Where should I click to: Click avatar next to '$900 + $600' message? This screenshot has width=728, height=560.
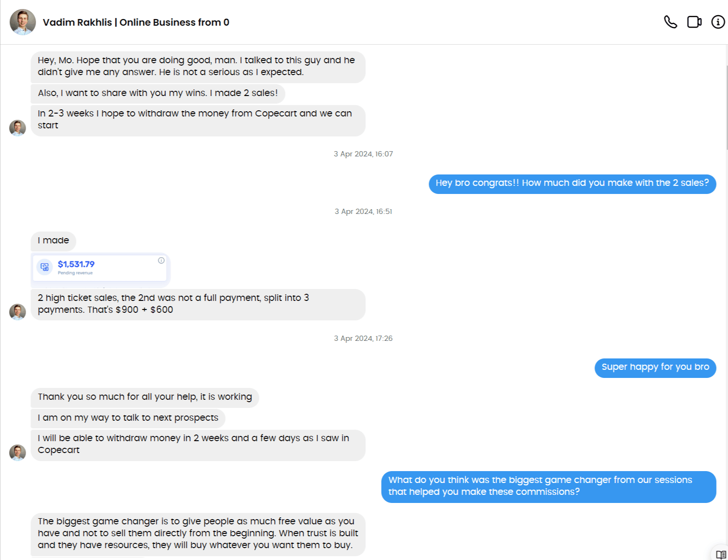18,312
